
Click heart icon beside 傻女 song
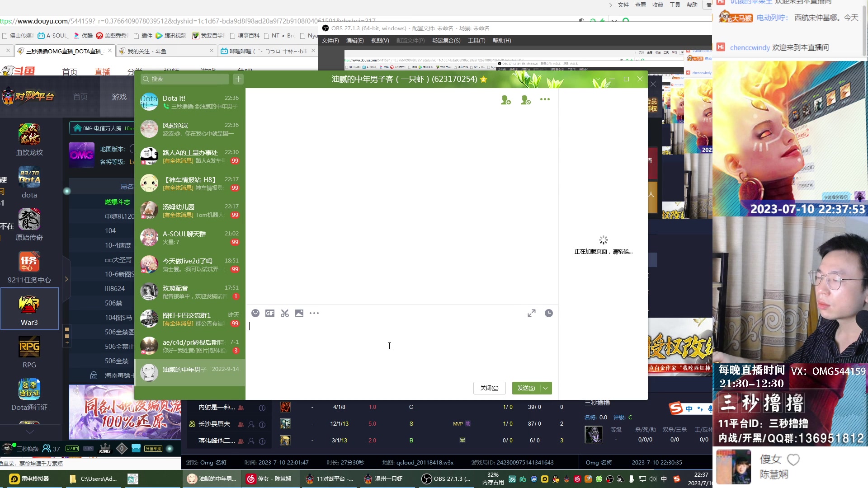[x=793, y=460]
